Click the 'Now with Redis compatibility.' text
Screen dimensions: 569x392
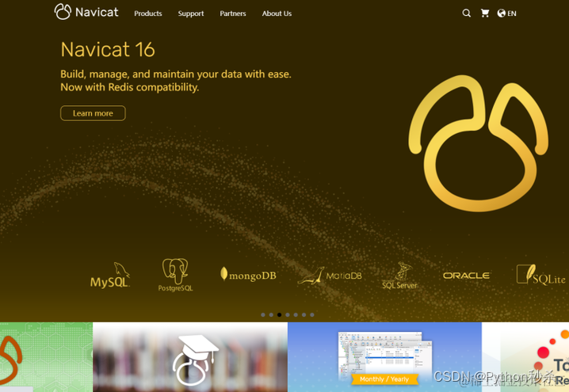(x=129, y=87)
